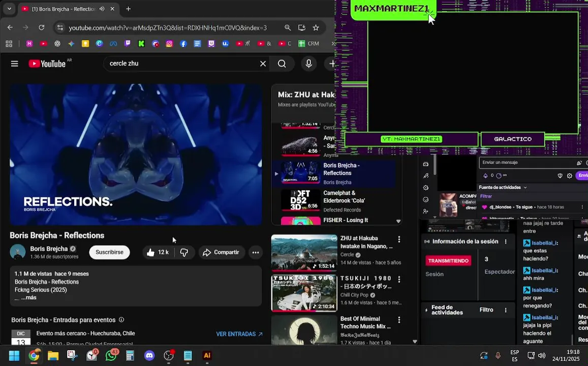Open ChatGPT bookmark
The width and height of the screenshot is (588, 366).
click(x=57, y=44)
